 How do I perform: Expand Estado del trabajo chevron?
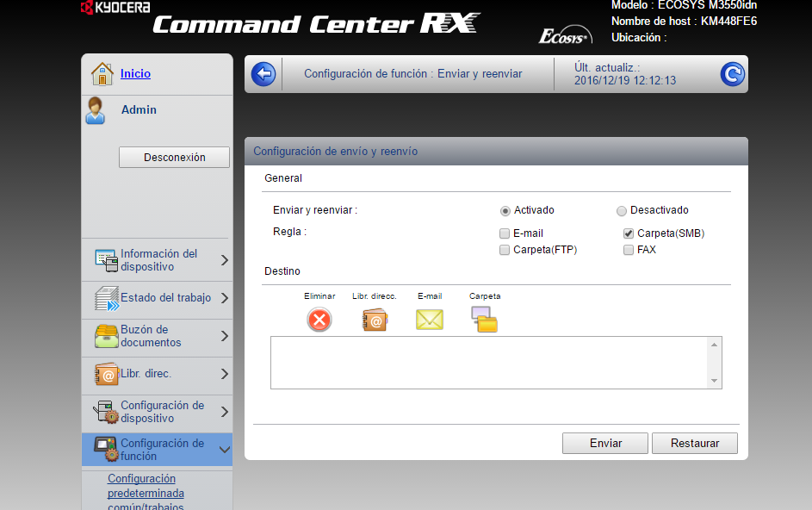[x=224, y=298]
